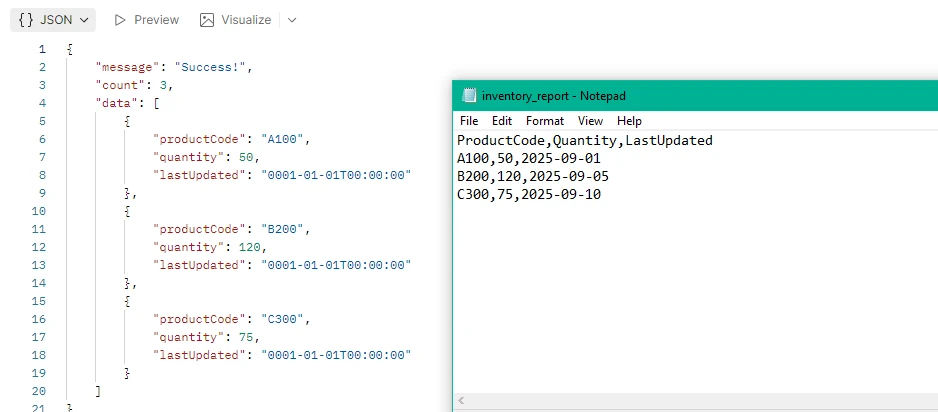Select the View menu in Notepad

pyautogui.click(x=590, y=121)
